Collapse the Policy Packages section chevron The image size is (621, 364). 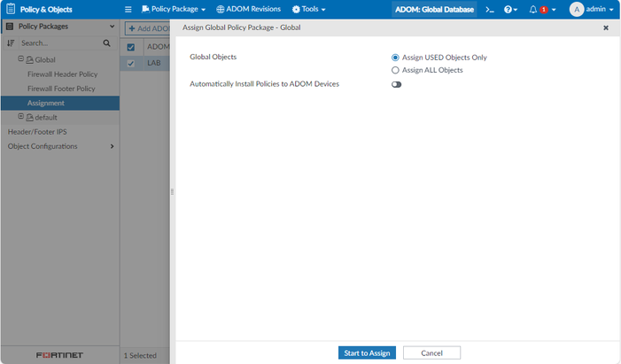(x=113, y=27)
